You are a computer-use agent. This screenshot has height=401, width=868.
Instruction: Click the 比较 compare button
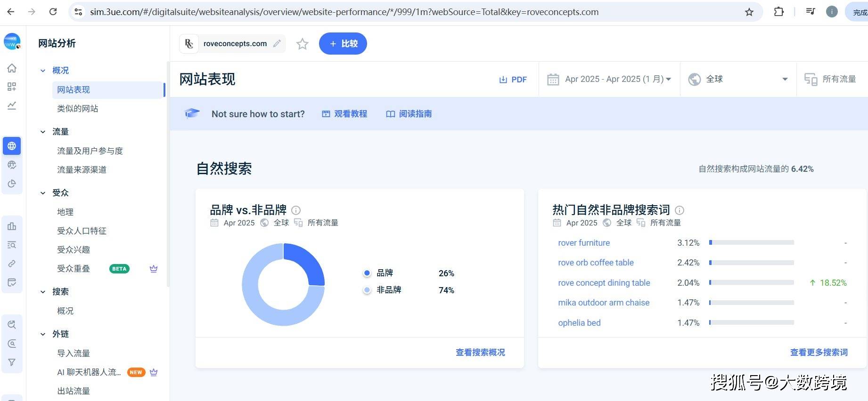click(x=343, y=43)
